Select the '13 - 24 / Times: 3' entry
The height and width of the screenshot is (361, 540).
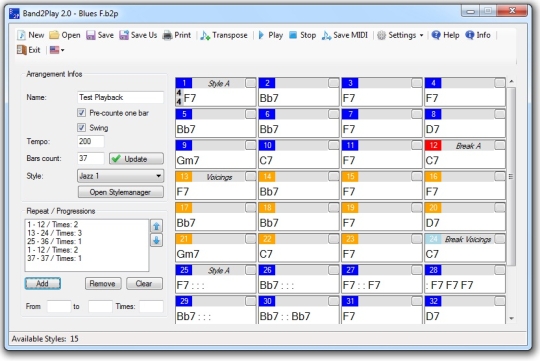54,233
